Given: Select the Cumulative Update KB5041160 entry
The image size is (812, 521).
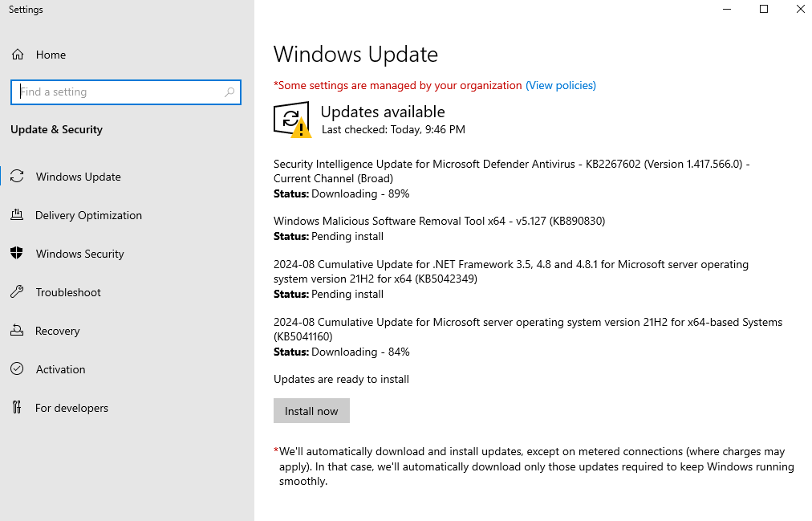Looking at the screenshot, I should tap(528, 329).
